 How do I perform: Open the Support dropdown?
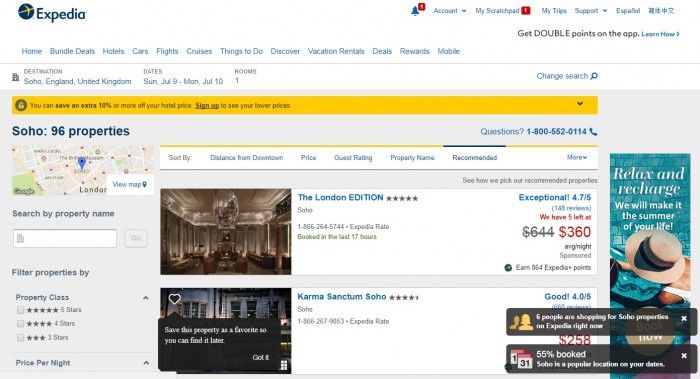(591, 11)
